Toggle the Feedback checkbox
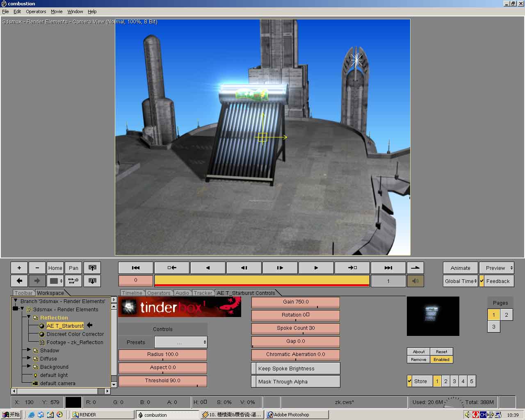 coord(482,281)
